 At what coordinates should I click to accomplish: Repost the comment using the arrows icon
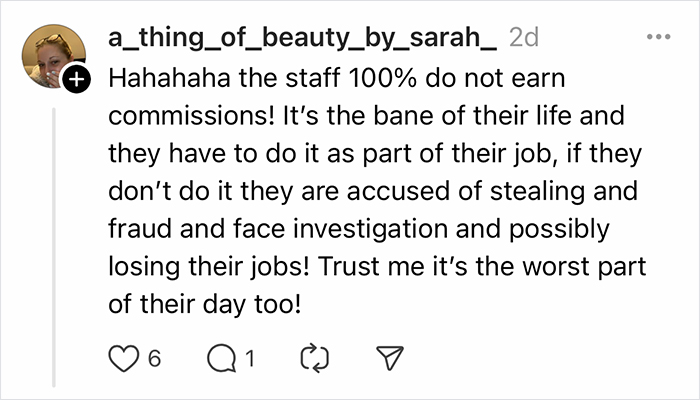pos(313,357)
